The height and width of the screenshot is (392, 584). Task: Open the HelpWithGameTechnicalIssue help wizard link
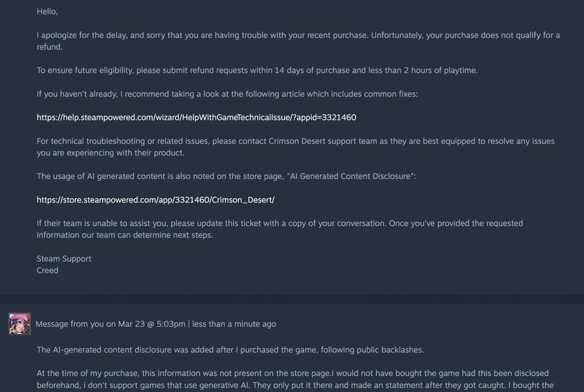196,117
